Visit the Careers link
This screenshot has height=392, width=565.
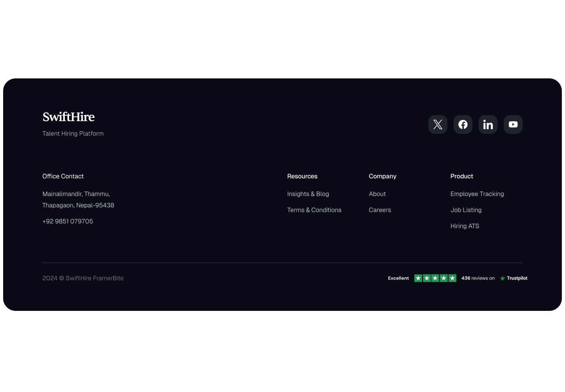(x=380, y=210)
